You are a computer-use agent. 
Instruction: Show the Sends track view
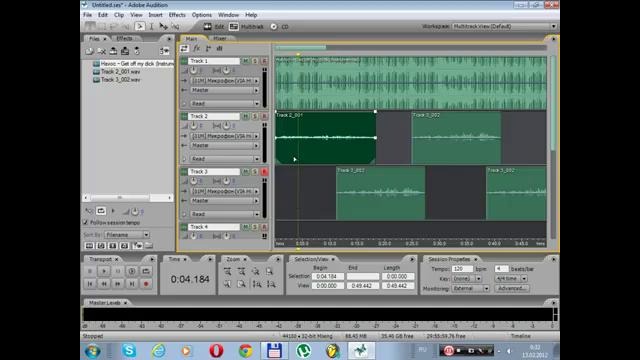(208, 49)
